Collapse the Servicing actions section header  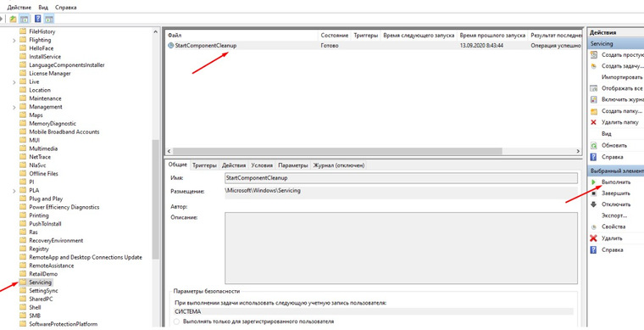point(616,43)
